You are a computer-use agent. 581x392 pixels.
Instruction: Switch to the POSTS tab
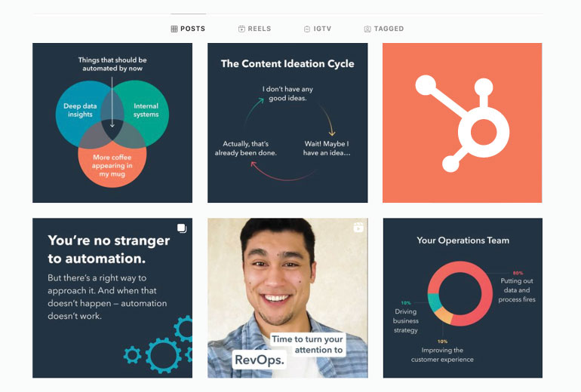(x=192, y=29)
